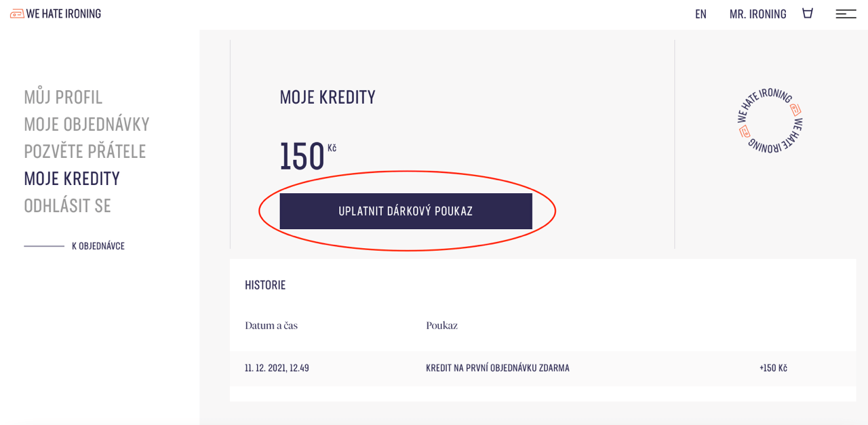Click the Datum a čas column header
Image resolution: width=868 pixels, height=425 pixels.
(x=271, y=325)
